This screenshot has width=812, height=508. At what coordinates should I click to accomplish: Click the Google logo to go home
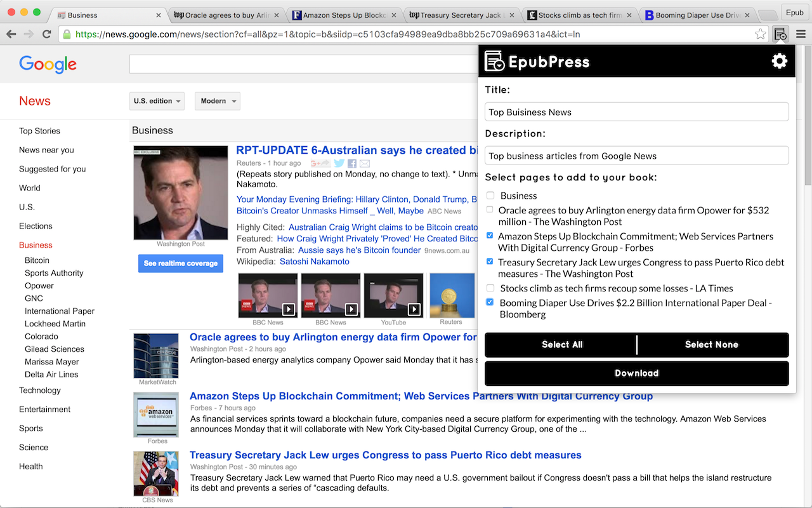pyautogui.click(x=48, y=63)
